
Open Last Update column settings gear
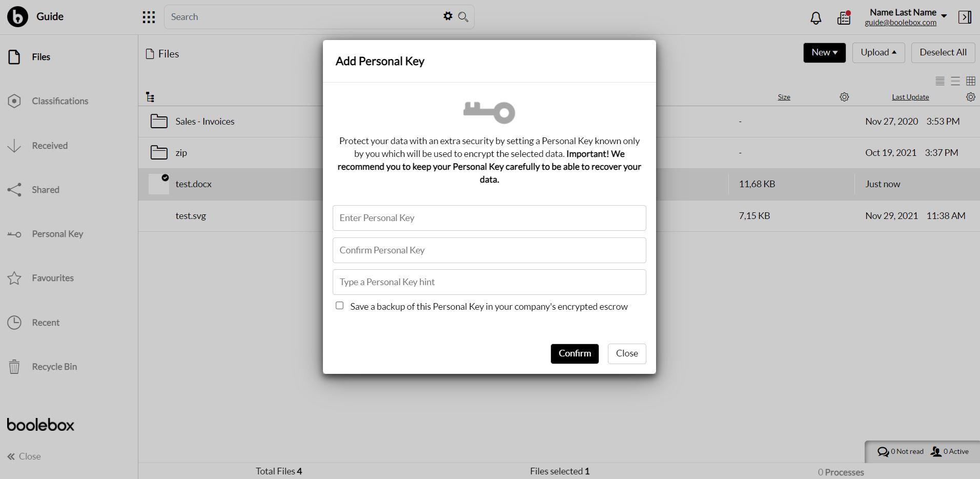[970, 97]
